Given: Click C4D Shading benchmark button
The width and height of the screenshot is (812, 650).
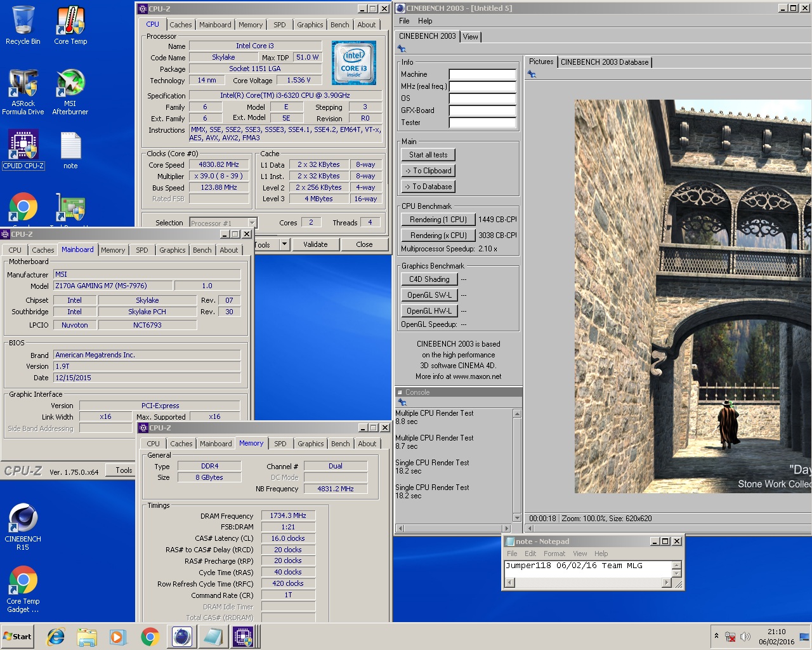Looking at the screenshot, I should [429, 279].
